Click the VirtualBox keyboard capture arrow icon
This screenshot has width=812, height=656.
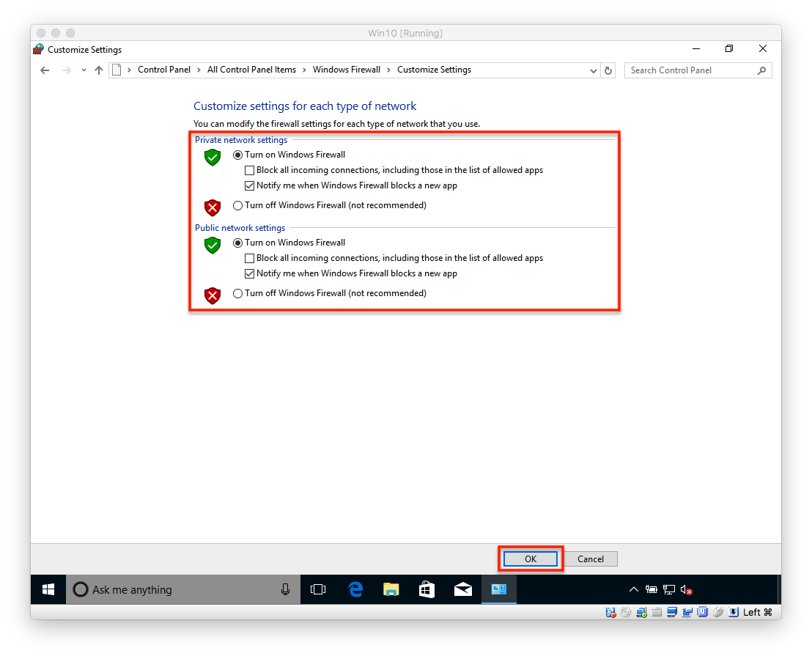[x=734, y=612]
